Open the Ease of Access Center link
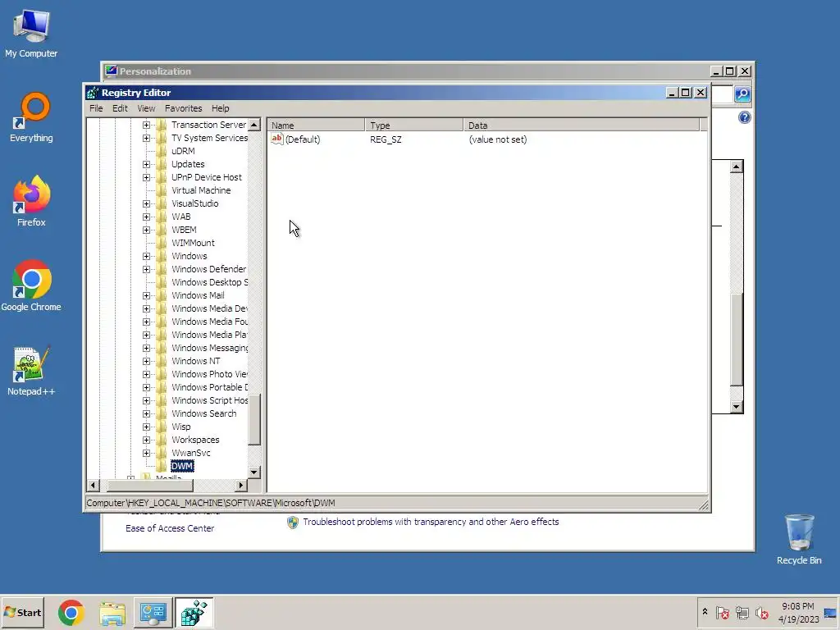Screen dimensions: 840x630 (x=170, y=528)
